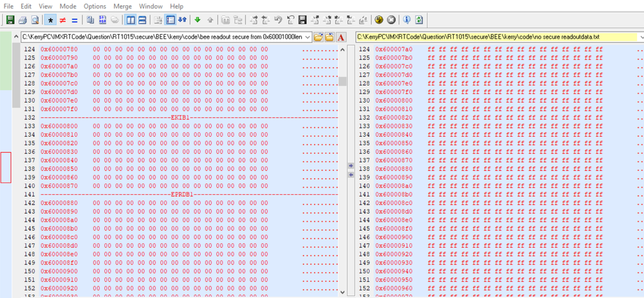
Task: Click the red letter A font icon
Action: coord(340,37)
